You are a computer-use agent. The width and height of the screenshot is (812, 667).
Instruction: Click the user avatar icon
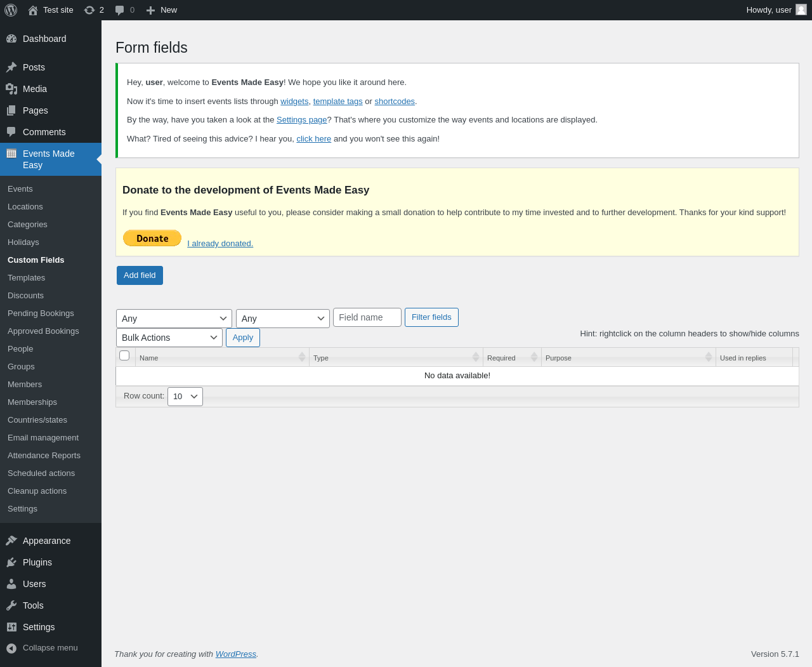tap(801, 10)
